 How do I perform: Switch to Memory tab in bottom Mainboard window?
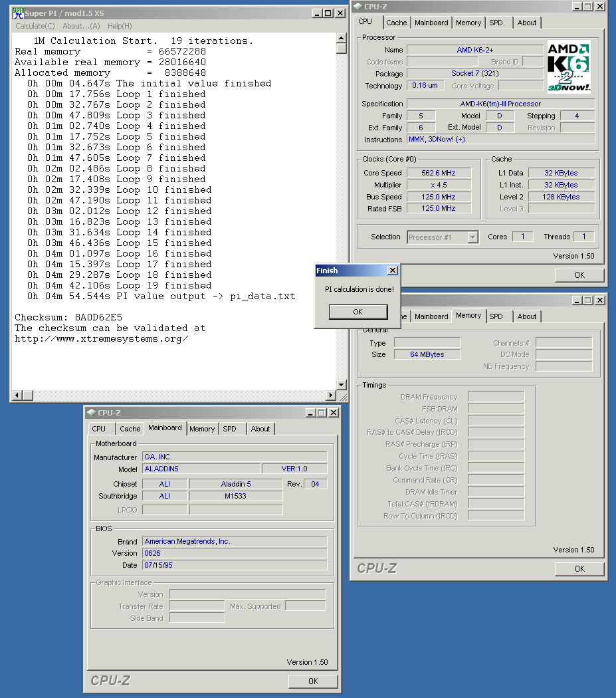point(202,429)
